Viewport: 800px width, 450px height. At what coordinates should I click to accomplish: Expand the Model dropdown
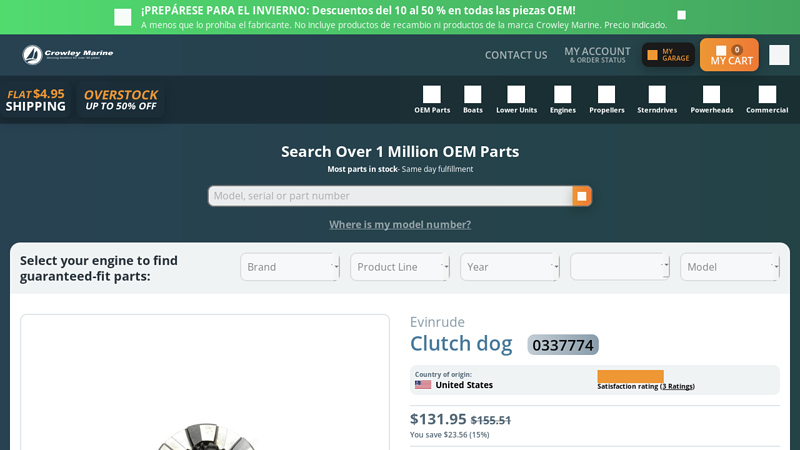[x=730, y=267]
